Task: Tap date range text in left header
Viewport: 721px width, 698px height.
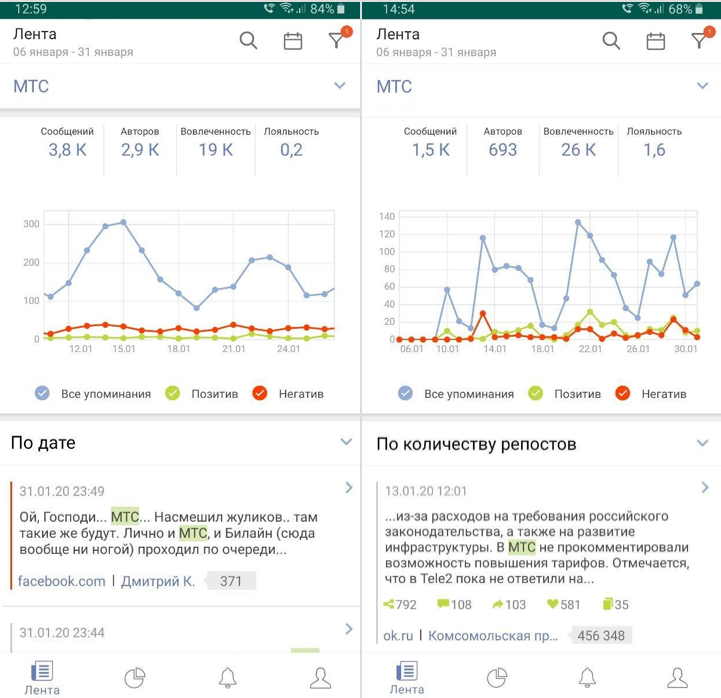Action: click(x=73, y=52)
